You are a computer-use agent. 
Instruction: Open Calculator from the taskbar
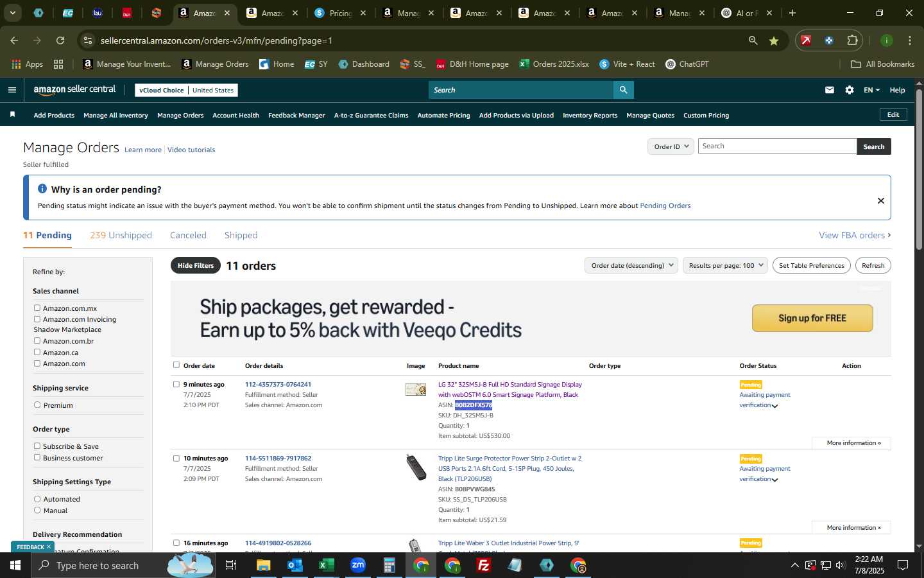(389, 565)
